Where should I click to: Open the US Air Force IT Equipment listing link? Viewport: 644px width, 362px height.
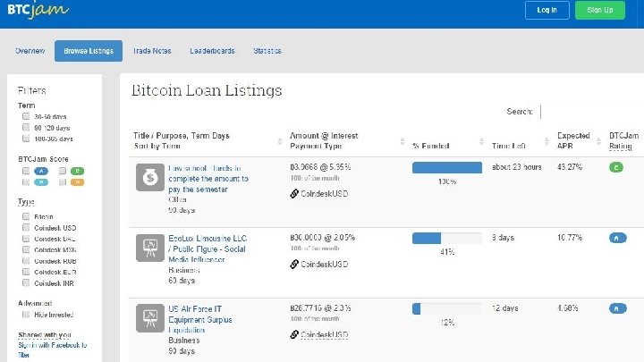point(200,319)
